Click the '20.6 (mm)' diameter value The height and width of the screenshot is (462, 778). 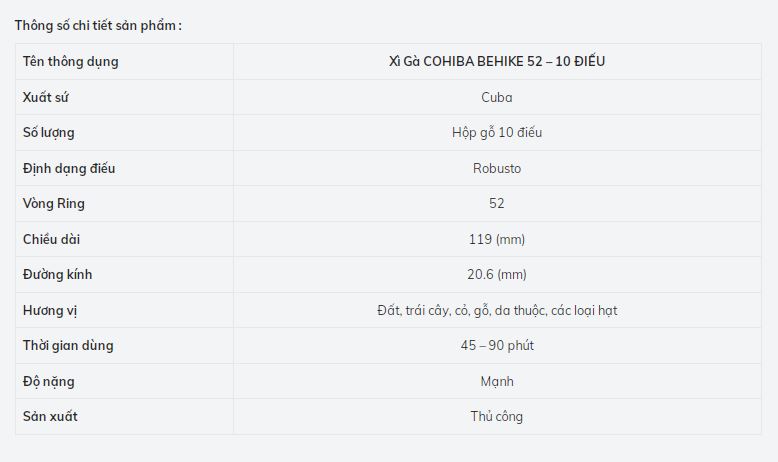pyautogui.click(x=497, y=275)
